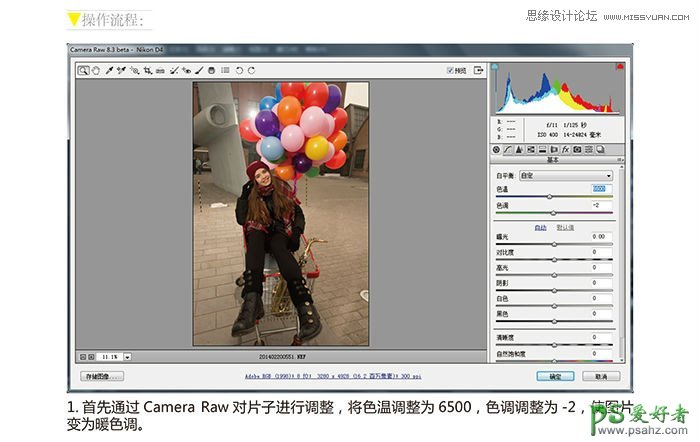
Task: Rotate image 90° counterclockwise
Action: [x=238, y=70]
